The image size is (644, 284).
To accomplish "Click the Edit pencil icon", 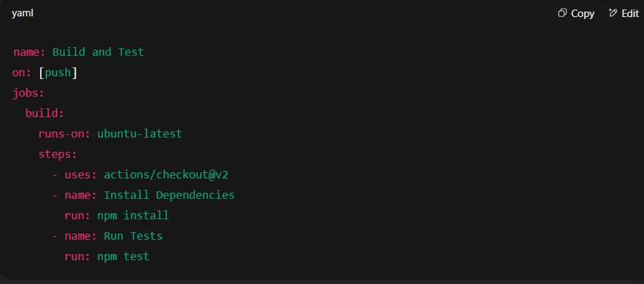I will (x=613, y=13).
